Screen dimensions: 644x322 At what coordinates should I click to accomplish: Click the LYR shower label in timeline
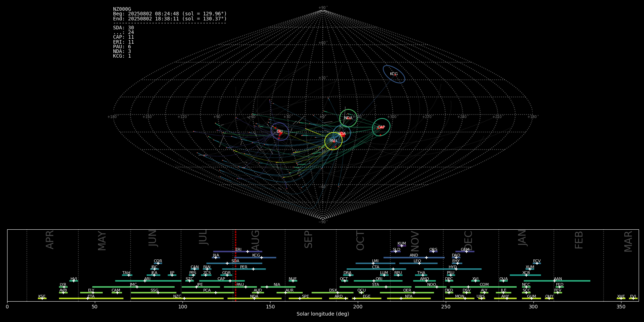63,285
